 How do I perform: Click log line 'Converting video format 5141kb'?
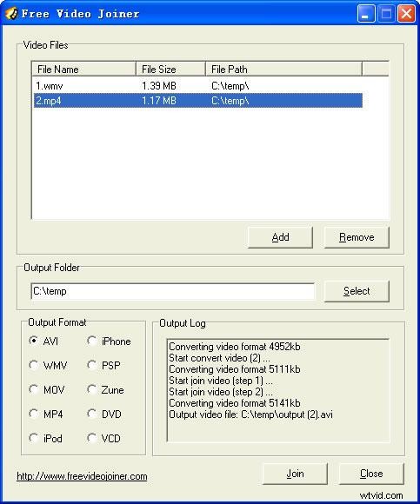click(235, 403)
